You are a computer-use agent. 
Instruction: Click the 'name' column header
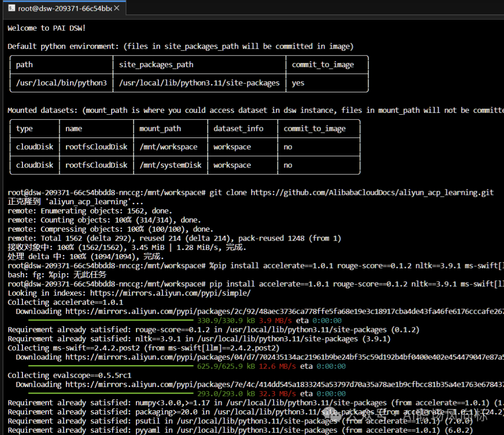point(74,128)
